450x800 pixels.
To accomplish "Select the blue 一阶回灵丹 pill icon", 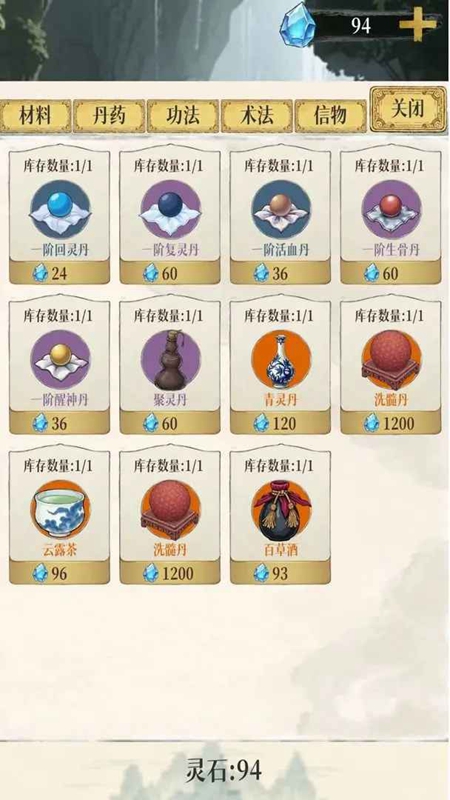I will coord(60,210).
